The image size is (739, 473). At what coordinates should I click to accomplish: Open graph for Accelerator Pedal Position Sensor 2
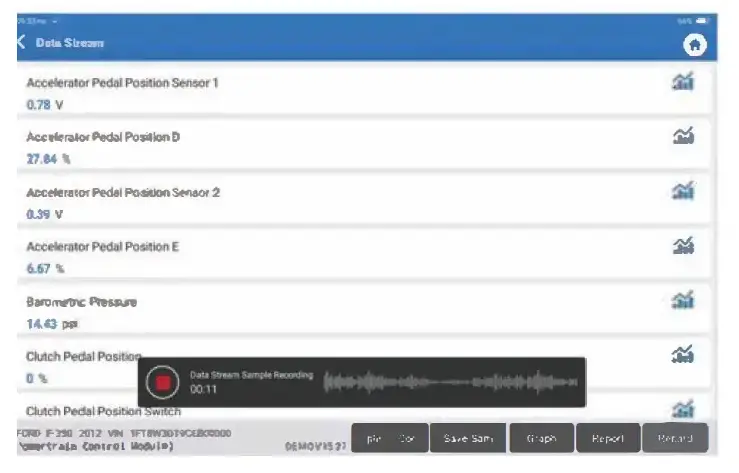683,191
